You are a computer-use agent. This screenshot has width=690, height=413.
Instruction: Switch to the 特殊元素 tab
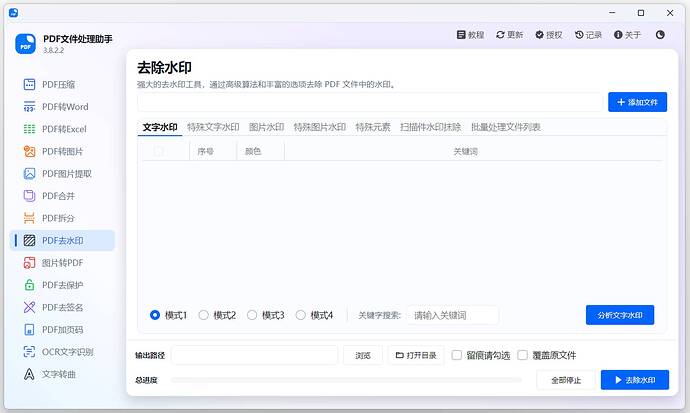click(x=373, y=127)
